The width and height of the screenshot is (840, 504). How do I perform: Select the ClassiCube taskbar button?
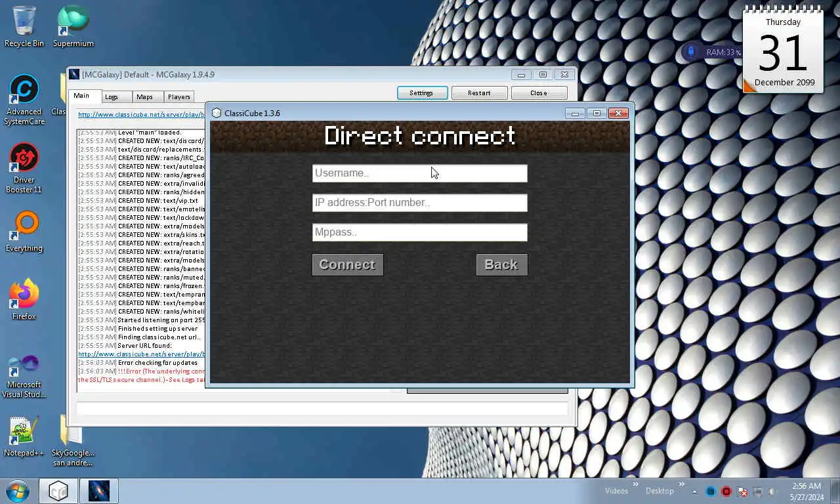58,491
